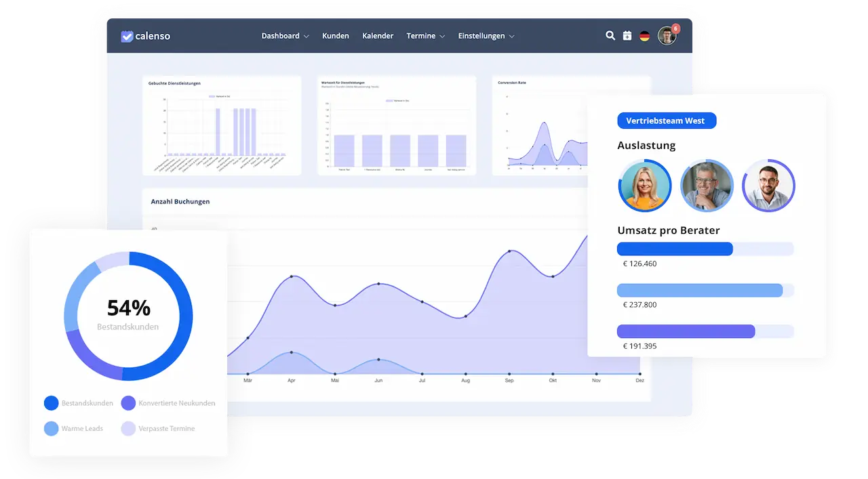Select the bearded advisor with glasses avatar
Viewport: 868px width, 479px height.
[x=768, y=186]
